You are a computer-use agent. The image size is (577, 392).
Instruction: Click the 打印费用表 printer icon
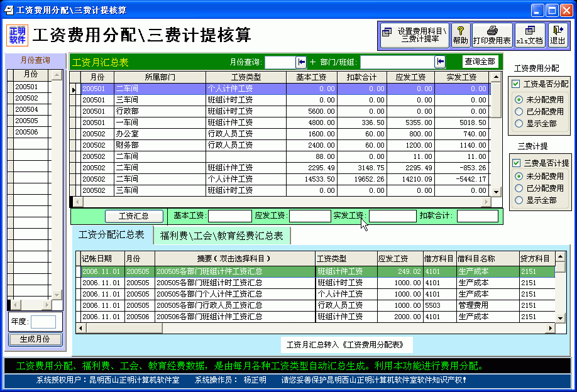[x=492, y=35]
